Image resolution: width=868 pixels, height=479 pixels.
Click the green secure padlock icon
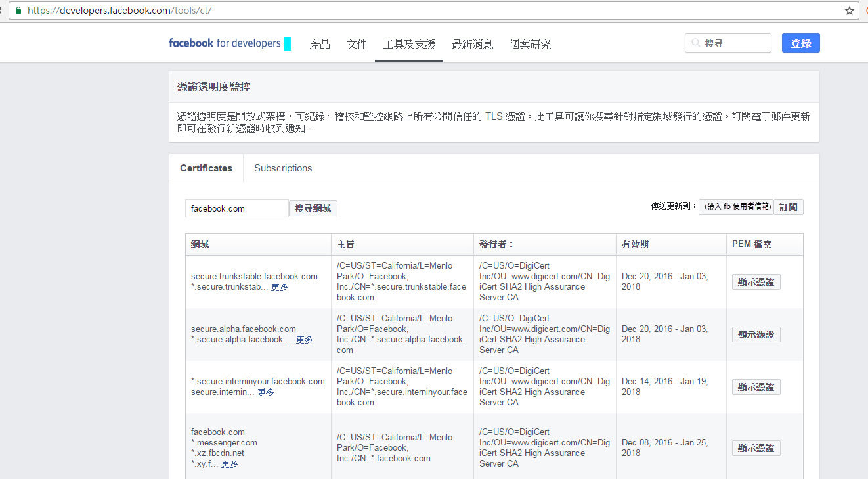coord(18,11)
